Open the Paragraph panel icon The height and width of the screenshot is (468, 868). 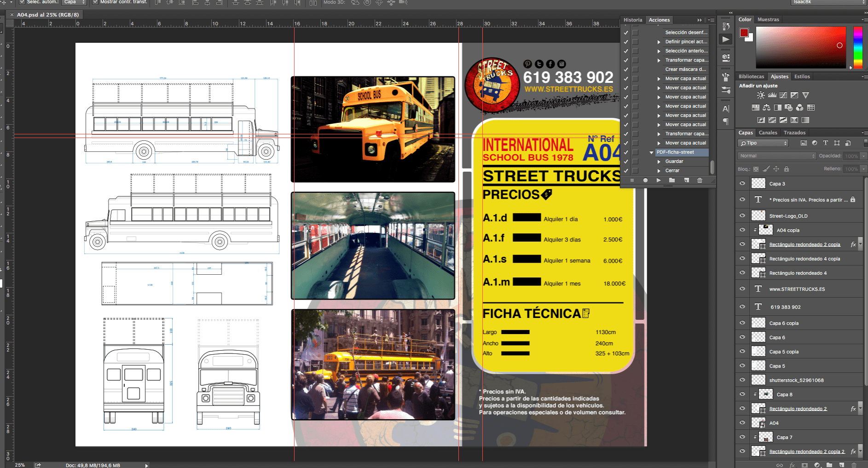pos(726,121)
